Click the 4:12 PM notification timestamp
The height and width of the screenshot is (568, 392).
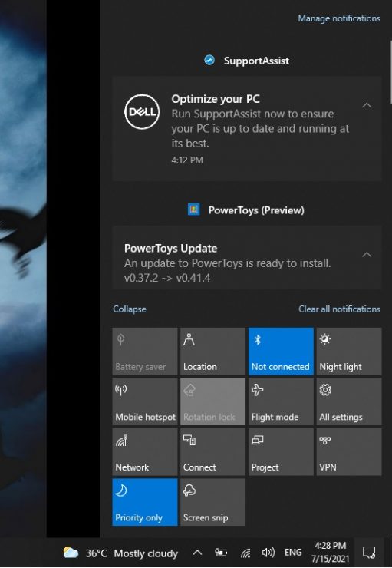click(187, 160)
